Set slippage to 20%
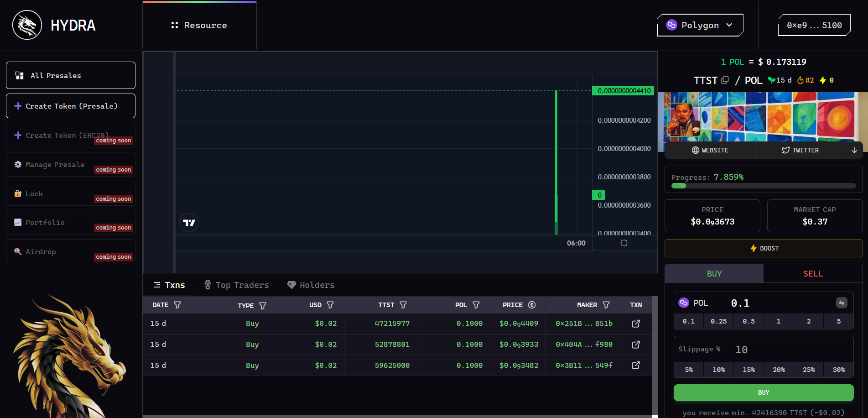 (x=779, y=370)
